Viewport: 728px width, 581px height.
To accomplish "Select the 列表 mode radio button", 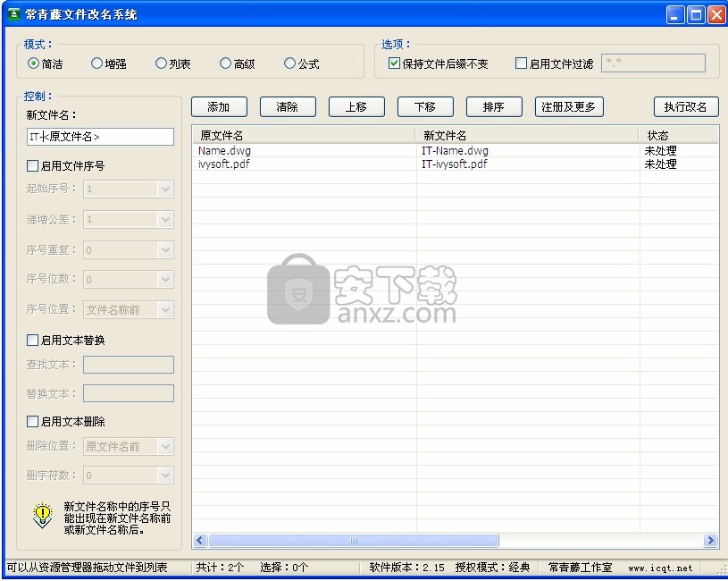I will 161,63.
